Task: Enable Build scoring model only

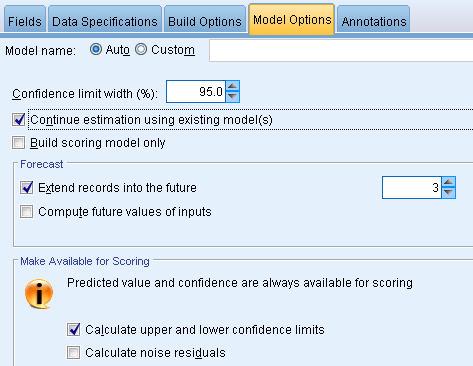Action: [18, 143]
